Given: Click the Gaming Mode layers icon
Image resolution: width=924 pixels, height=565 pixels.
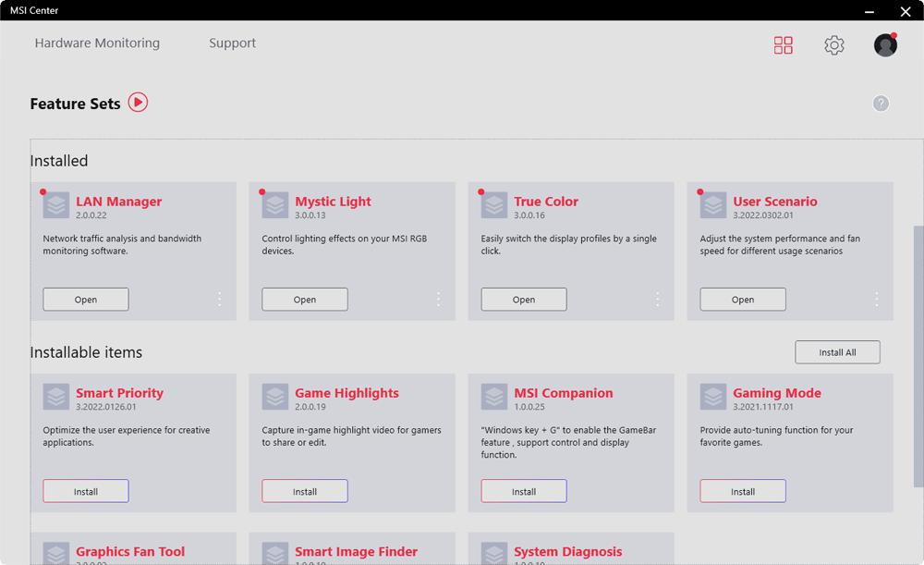Looking at the screenshot, I should point(713,397).
